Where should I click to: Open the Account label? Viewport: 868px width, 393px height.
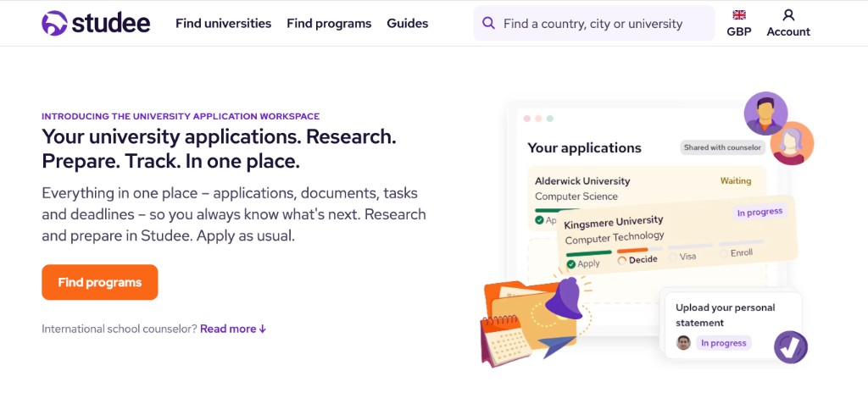[x=788, y=31]
